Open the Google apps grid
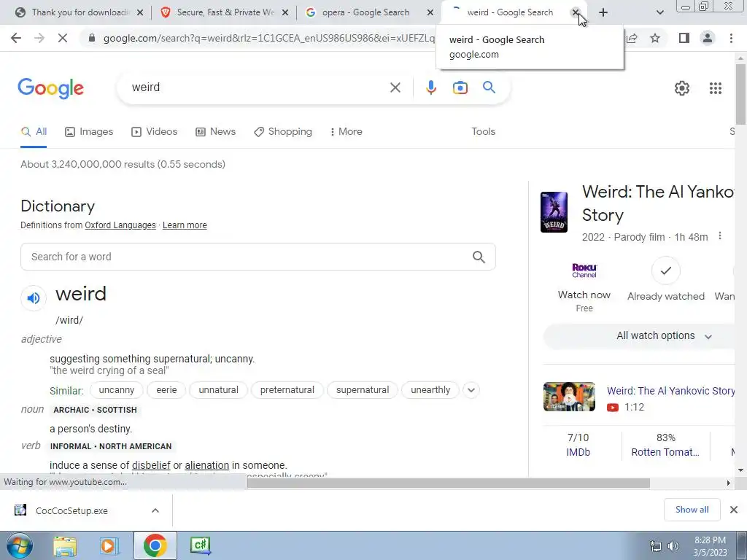This screenshot has width=747, height=560. (x=715, y=88)
